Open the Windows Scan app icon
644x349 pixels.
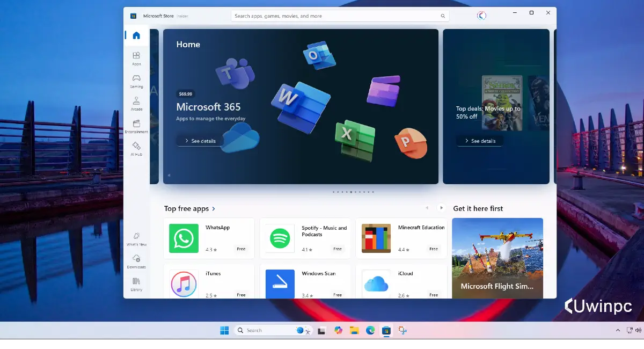(x=280, y=284)
